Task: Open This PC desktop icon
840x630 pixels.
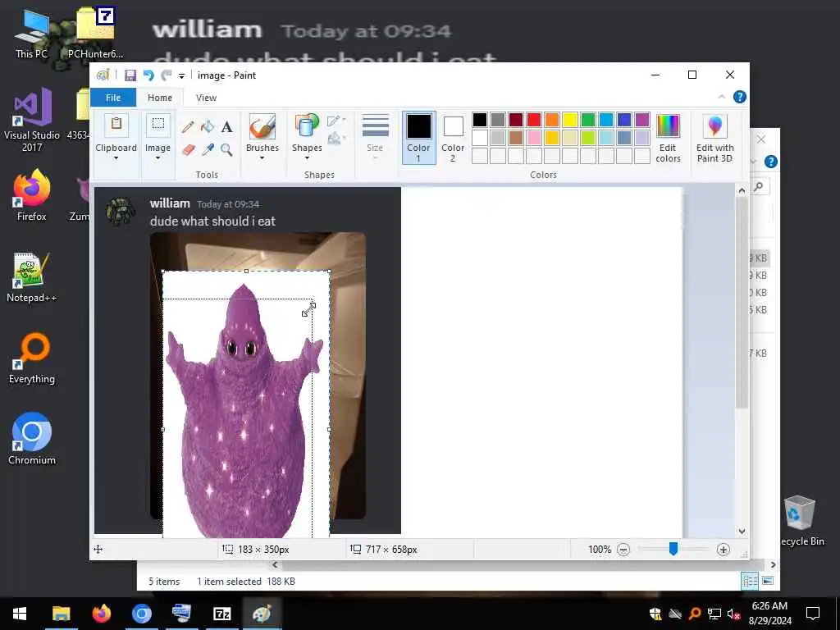Action: (x=32, y=33)
